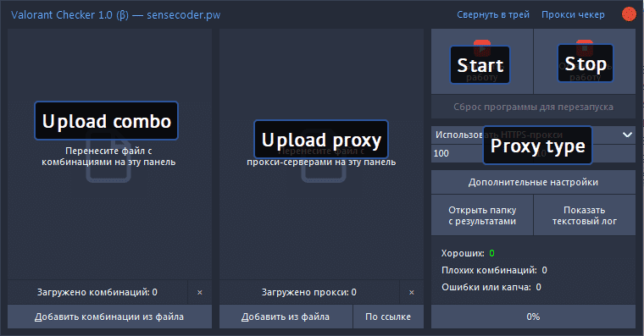Expand the 'Использовать HTTPS-прокси' dropdown

click(533, 135)
